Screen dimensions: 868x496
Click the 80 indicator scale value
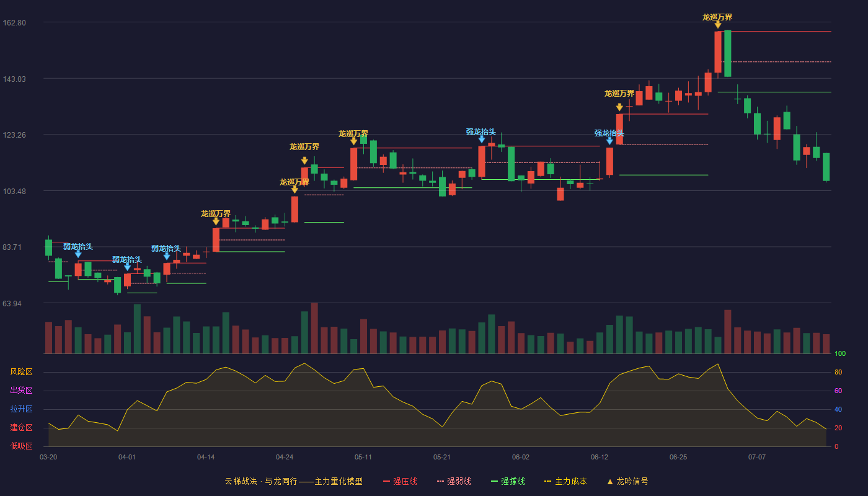(838, 372)
